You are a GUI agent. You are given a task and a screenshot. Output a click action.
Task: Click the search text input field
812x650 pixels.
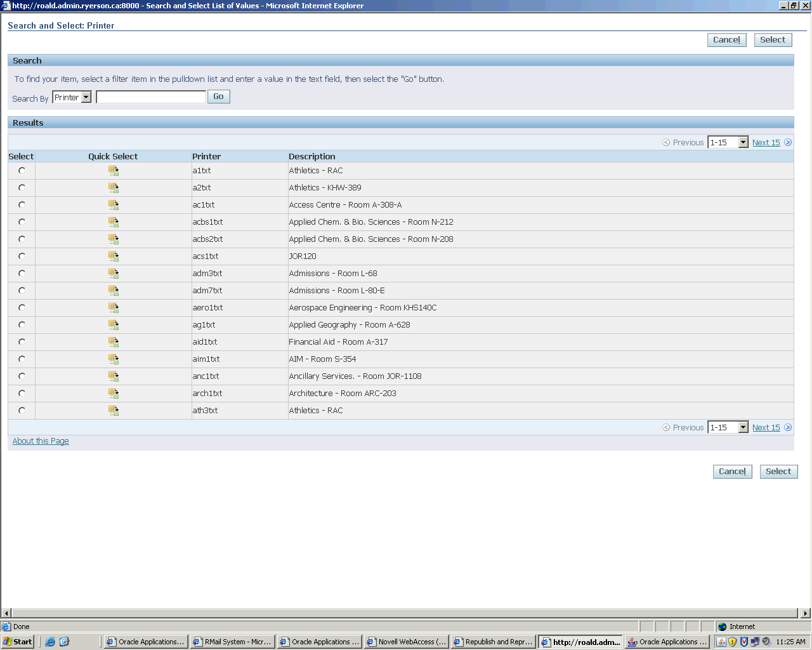(151, 97)
